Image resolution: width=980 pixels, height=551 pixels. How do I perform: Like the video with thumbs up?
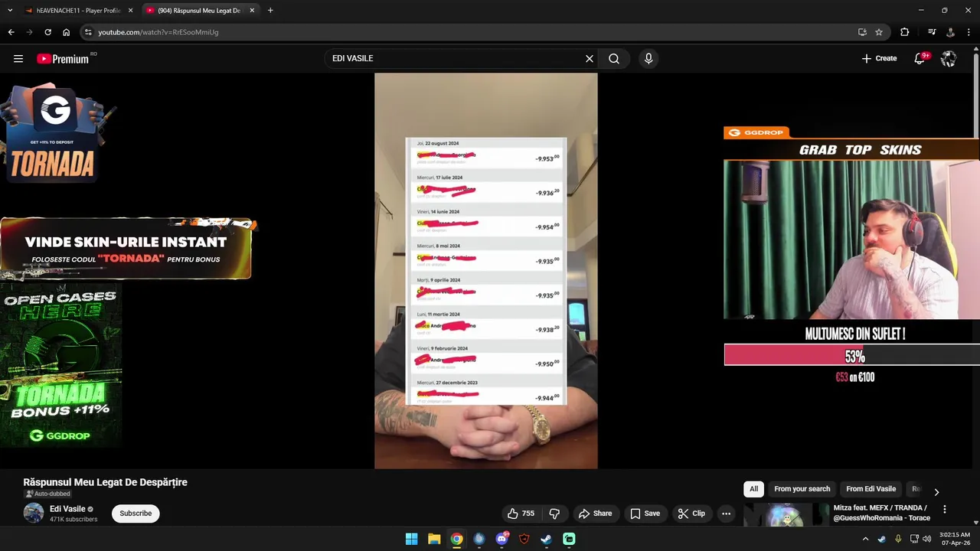click(x=521, y=514)
